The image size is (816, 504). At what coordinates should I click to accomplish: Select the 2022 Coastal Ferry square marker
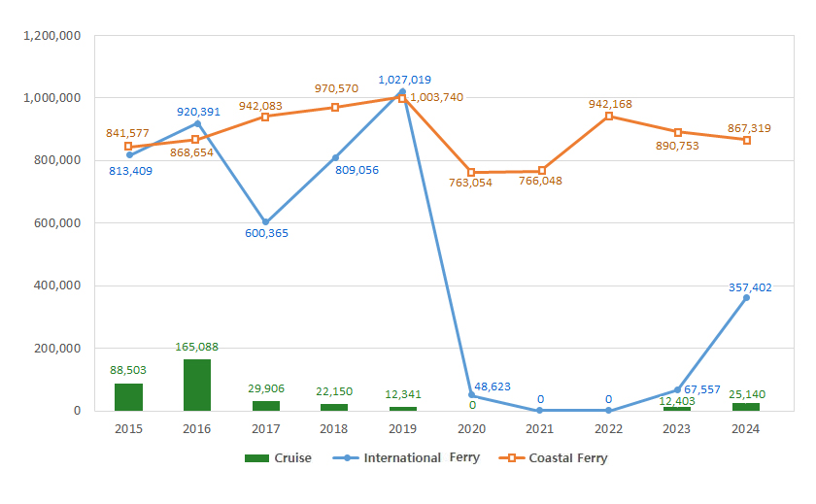(x=609, y=116)
